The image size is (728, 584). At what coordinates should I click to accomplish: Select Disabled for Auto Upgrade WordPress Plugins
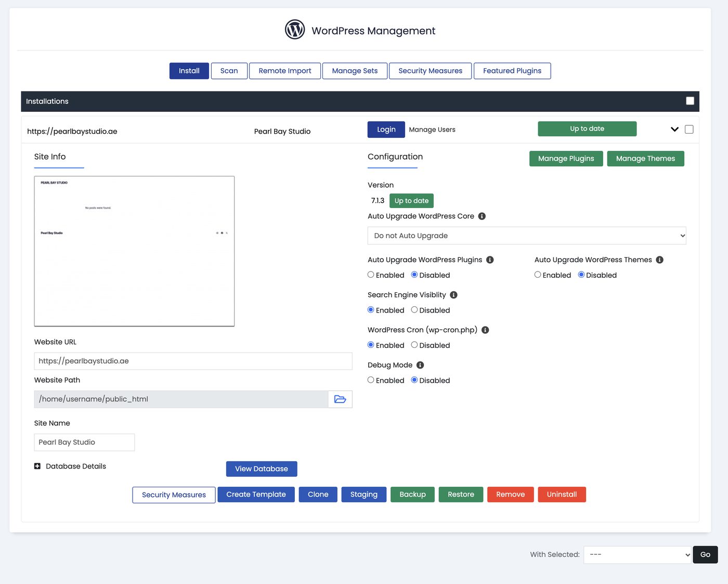point(414,275)
